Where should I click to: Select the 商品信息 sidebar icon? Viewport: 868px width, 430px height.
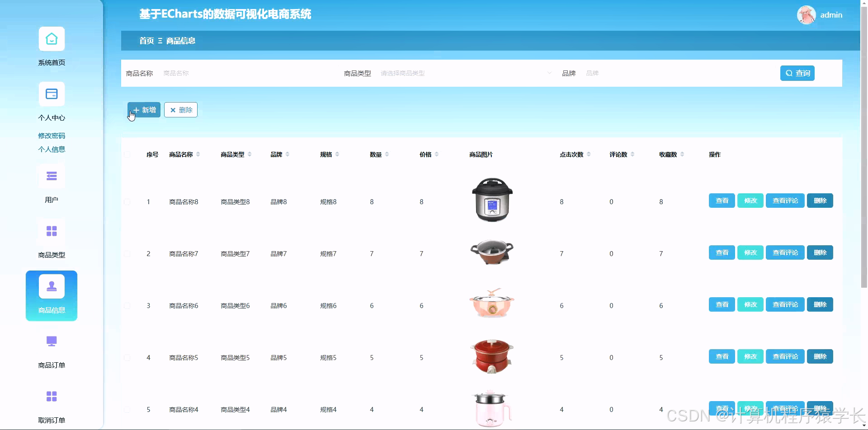[51, 285]
